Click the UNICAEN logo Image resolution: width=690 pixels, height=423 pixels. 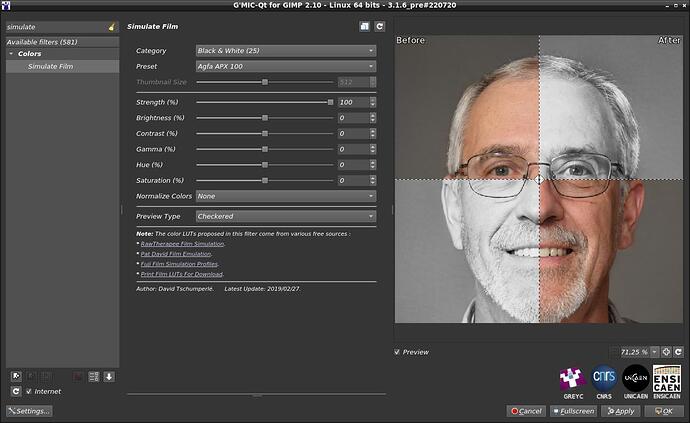pos(636,378)
